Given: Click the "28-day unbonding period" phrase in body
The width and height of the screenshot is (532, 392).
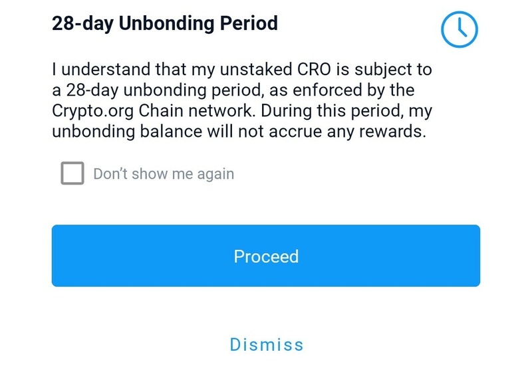Looking at the screenshot, I should [x=164, y=90].
